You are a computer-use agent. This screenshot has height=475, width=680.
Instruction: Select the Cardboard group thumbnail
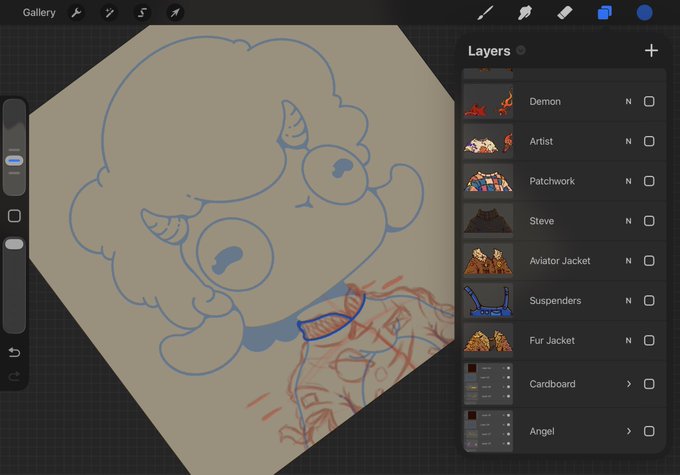pyautogui.click(x=488, y=384)
